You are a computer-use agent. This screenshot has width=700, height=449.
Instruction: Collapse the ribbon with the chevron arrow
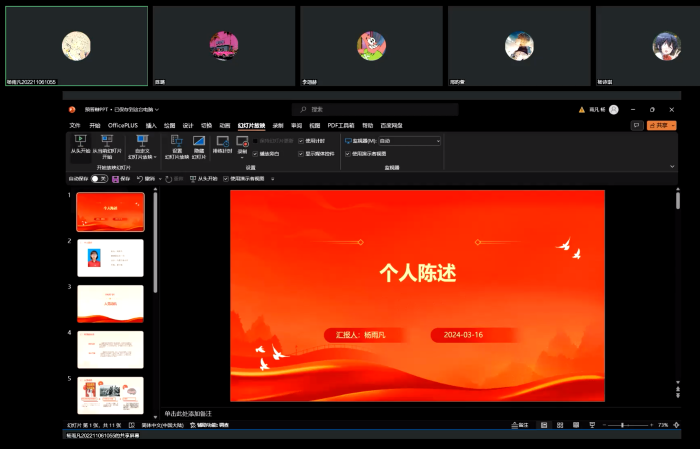pos(671,165)
